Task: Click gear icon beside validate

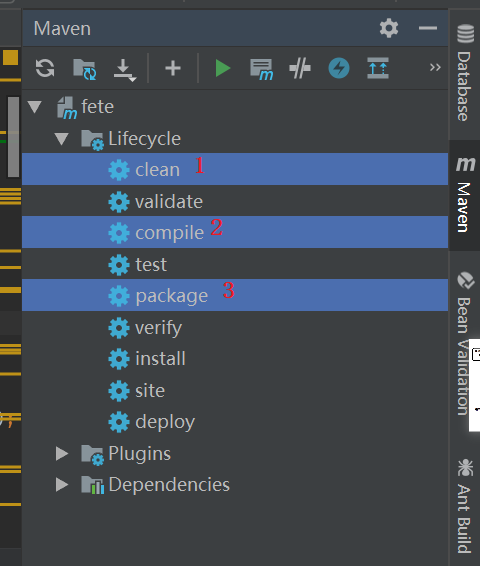Action: point(119,201)
